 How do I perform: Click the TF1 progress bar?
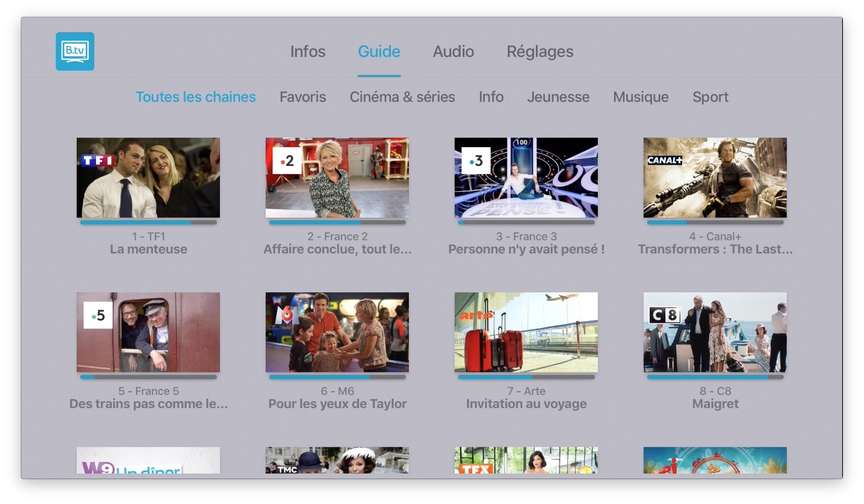[148, 222]
